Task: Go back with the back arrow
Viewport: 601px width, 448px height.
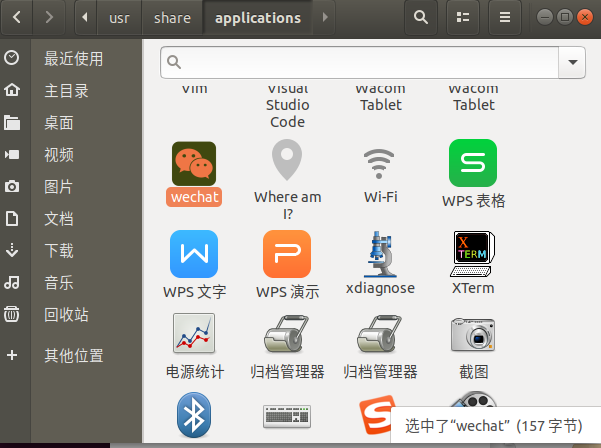Action: pyautogui.click(x=17, y=17)
